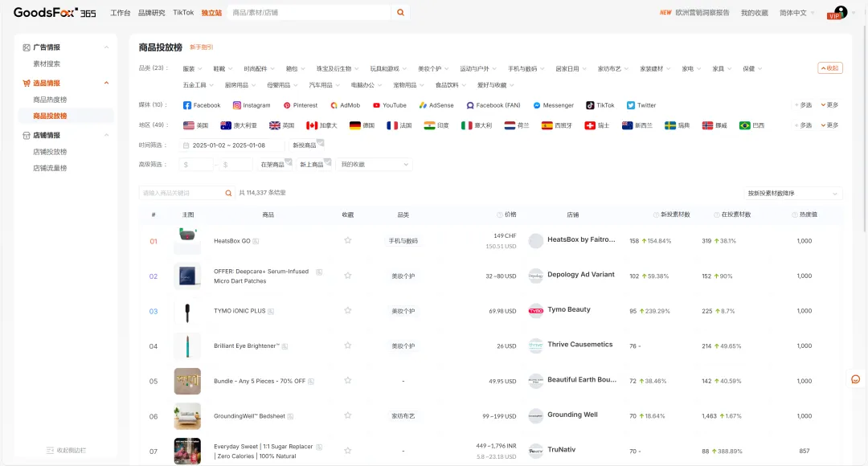Favorite the Deepcare+ Micro Dart Patches row

coord(348,275)
